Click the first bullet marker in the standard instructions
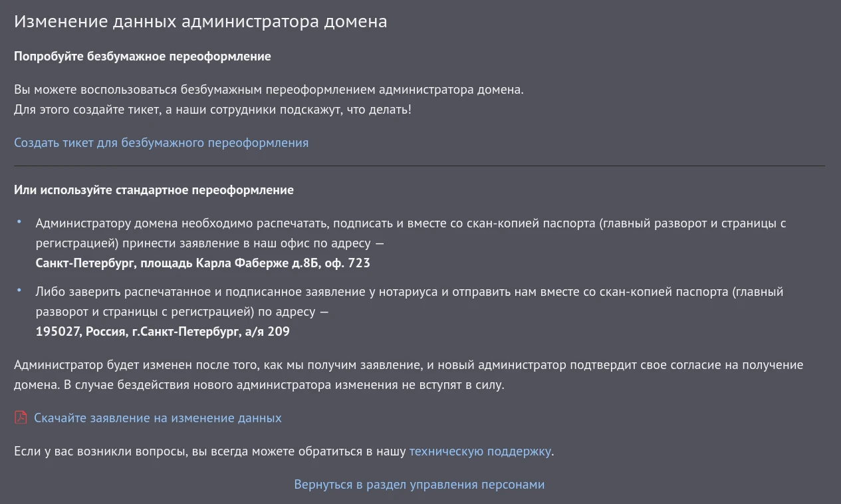The height and width of the screenshot is (504, 841). [19, 221]
